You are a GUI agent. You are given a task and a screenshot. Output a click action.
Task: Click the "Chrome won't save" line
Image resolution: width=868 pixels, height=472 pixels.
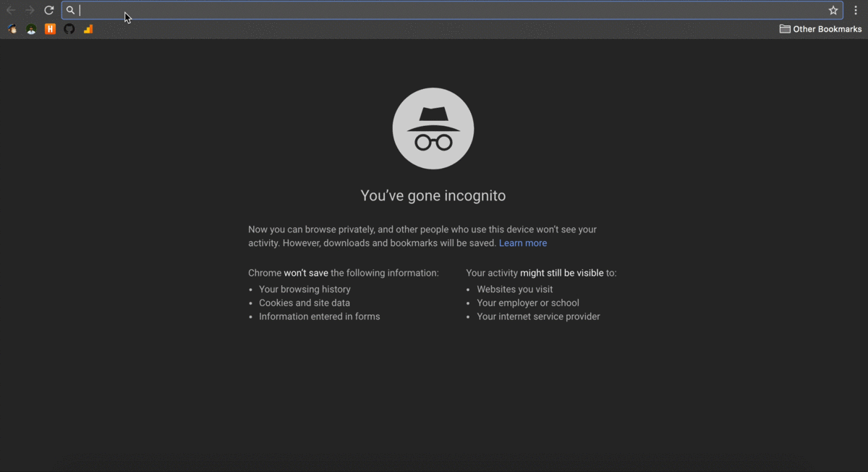pyautogui.click(x=344, y=273)
